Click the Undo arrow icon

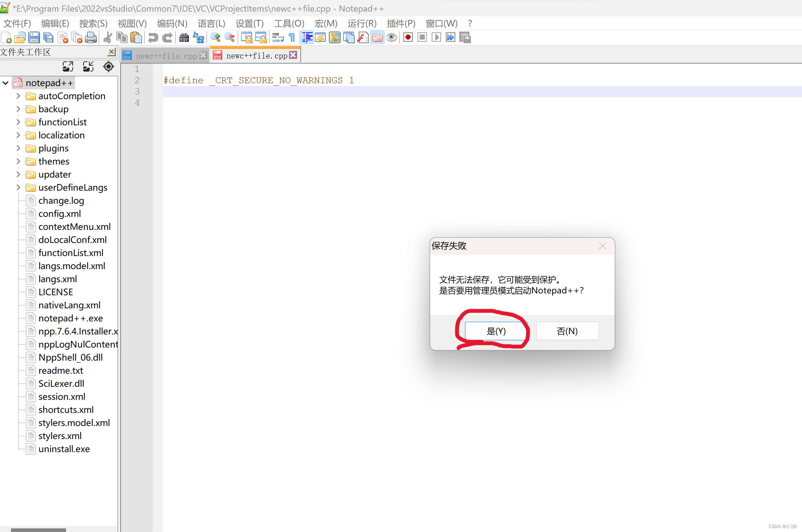click(152, 37)
